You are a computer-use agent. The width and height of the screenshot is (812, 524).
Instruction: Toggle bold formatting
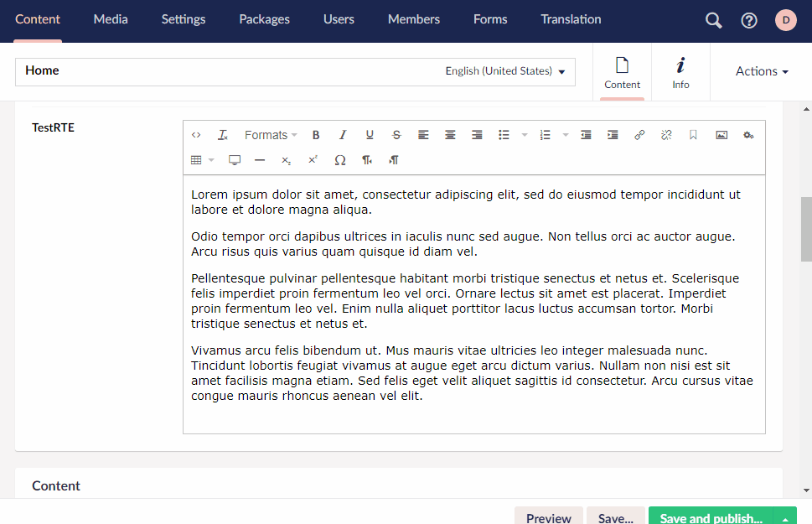point(316,134)
